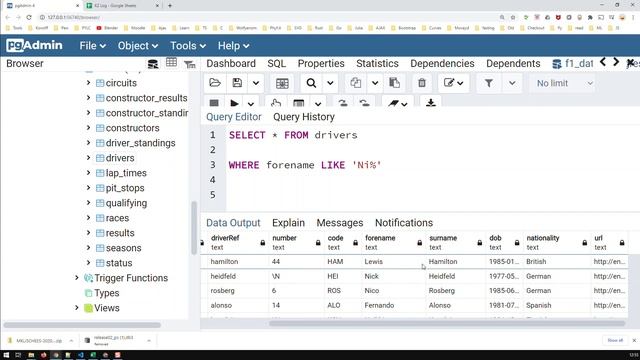The width and height of the screenshot is (640, 360).
Task: Expand the Trigger Functions node
Action: click(x=77, y=278)
